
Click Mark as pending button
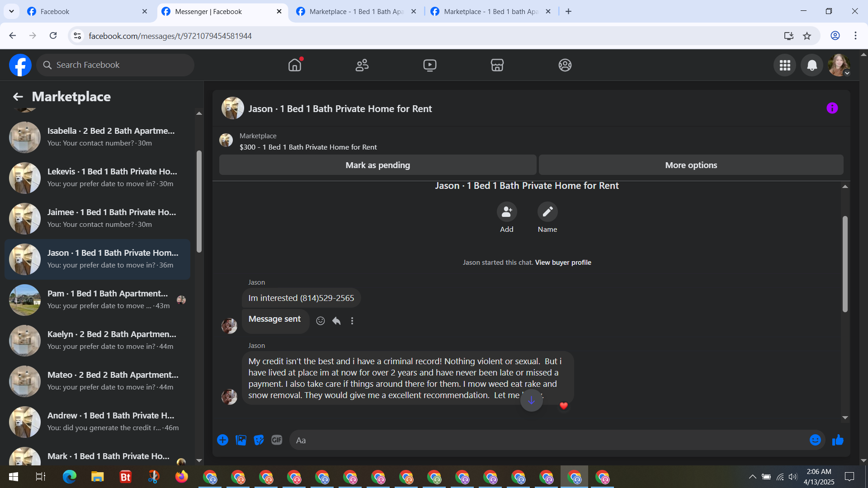point(378,165)
